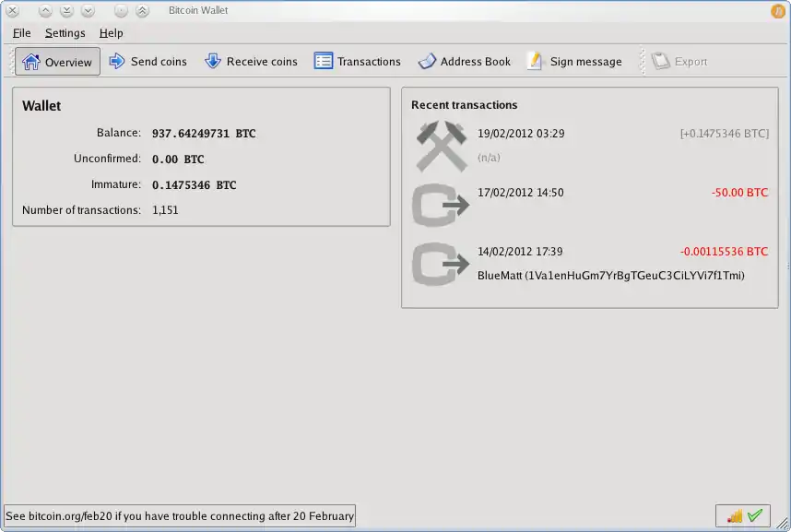Open the Settings menu
The height and width of the screenshot is (532, 791).
pyautogui.click(x=65, y=33)
